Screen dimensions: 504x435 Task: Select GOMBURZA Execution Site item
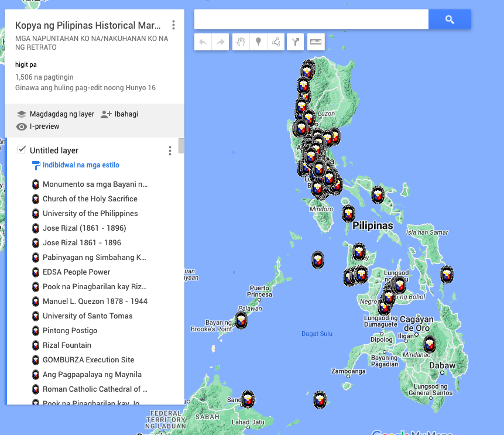88,359
